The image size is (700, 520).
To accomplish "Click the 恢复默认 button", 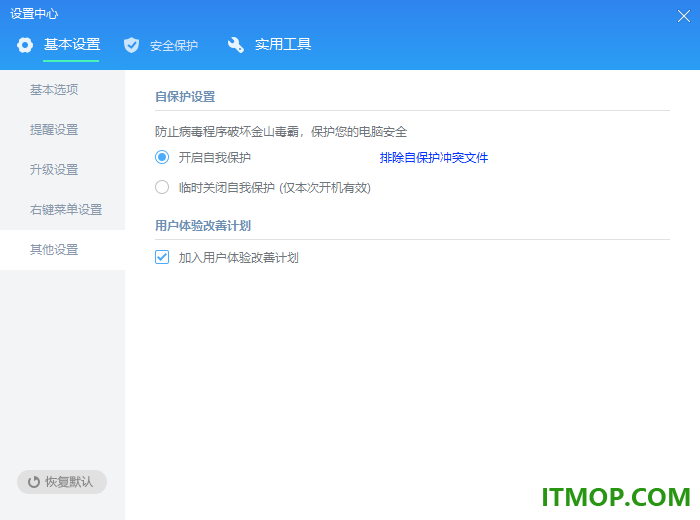I will (62, 482).
